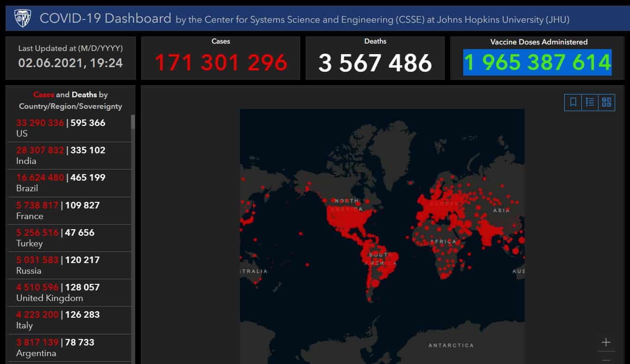Click the NORTH AMERICA map label
This screenshot has height=364, width=630.
[346, 205]
